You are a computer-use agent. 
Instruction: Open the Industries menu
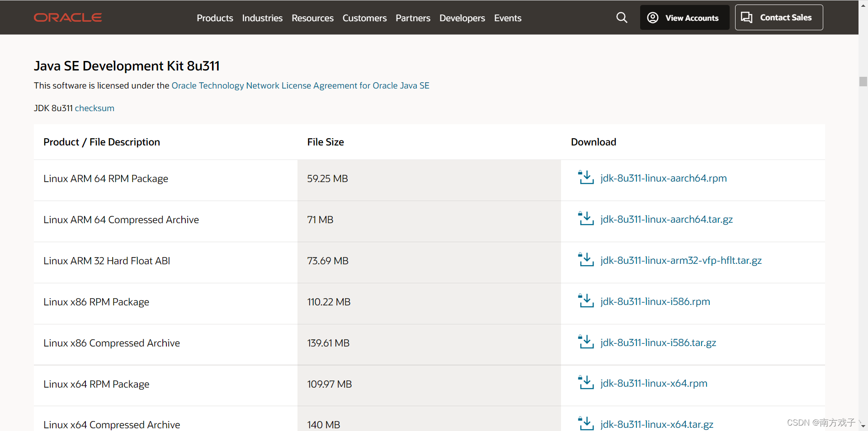[262, 18]
